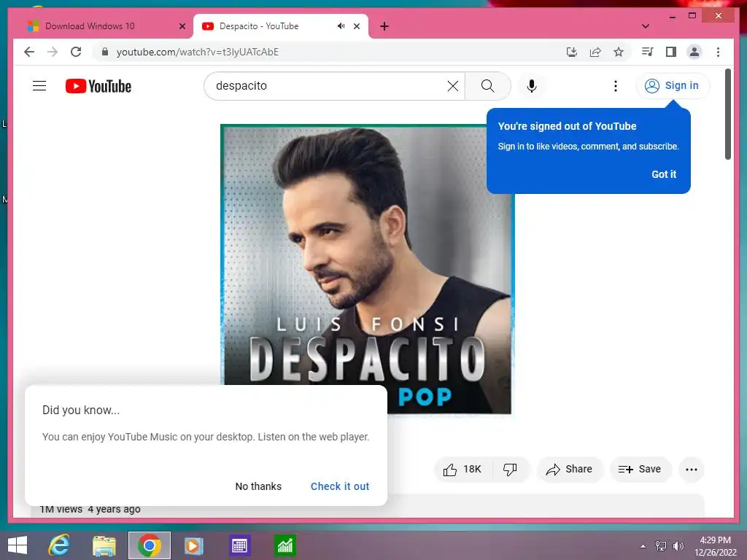Click Check it out link

click(340, 486)
